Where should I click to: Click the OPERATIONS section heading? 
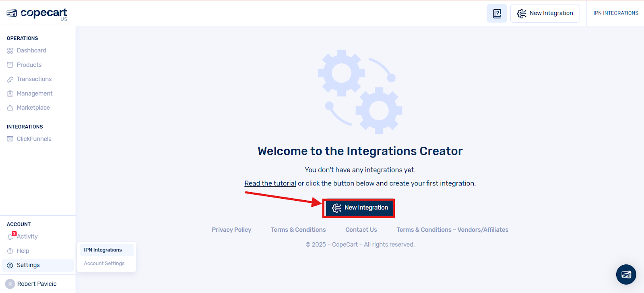coord(23,38)
